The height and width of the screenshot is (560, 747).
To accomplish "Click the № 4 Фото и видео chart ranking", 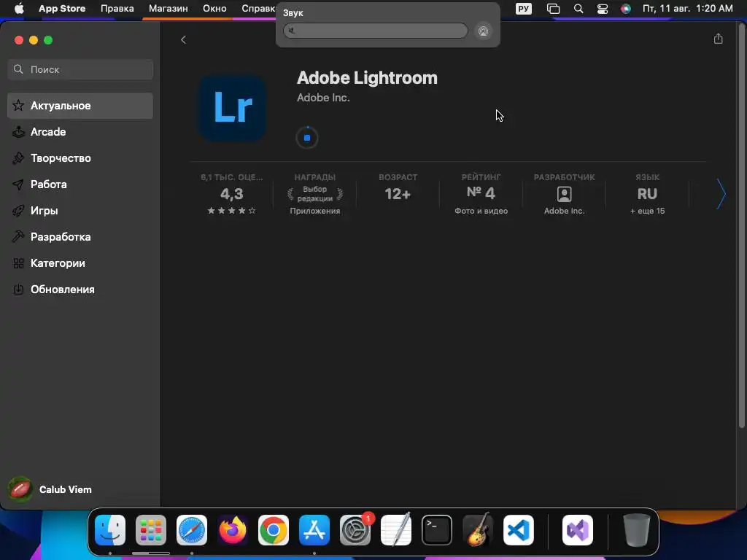I will [481, 194].
